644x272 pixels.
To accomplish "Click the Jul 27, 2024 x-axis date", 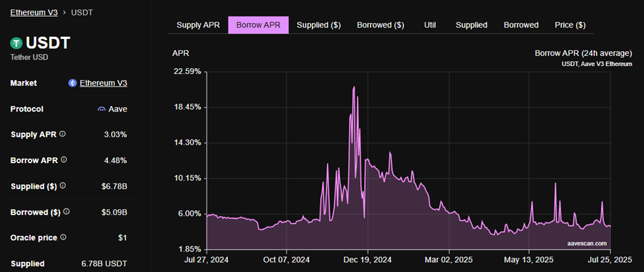I will (207, 260).
